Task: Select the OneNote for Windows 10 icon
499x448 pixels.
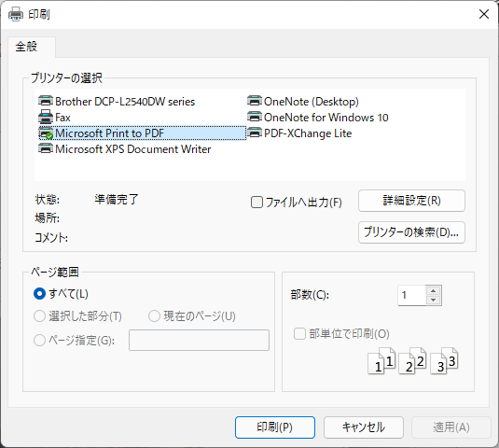Action: coord(255,117)
